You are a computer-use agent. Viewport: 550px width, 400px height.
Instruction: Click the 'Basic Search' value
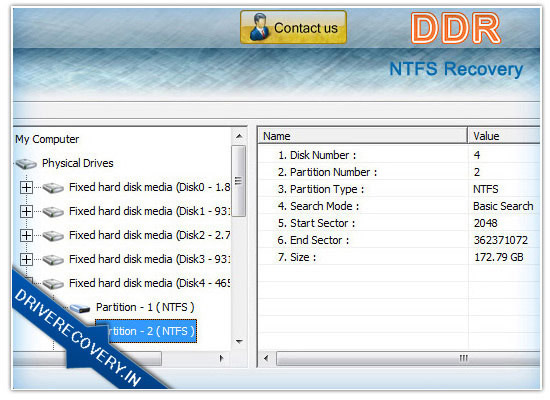[503, 206]
